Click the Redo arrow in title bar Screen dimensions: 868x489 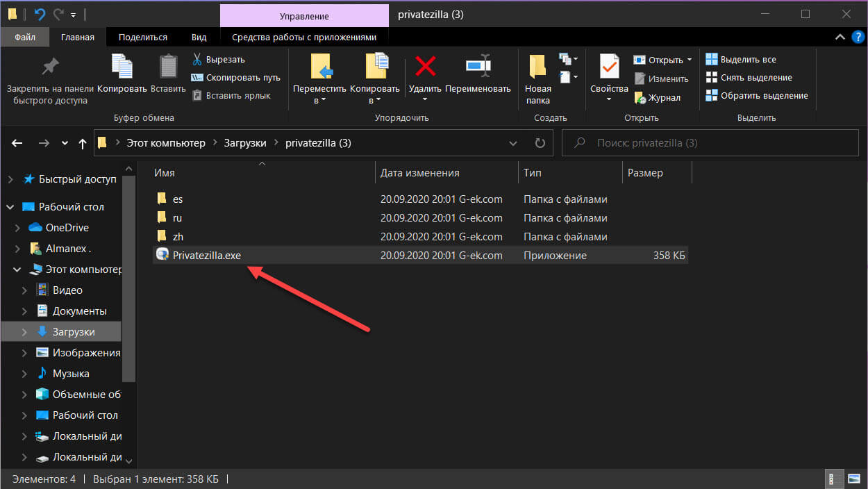(x=58, y=14)
